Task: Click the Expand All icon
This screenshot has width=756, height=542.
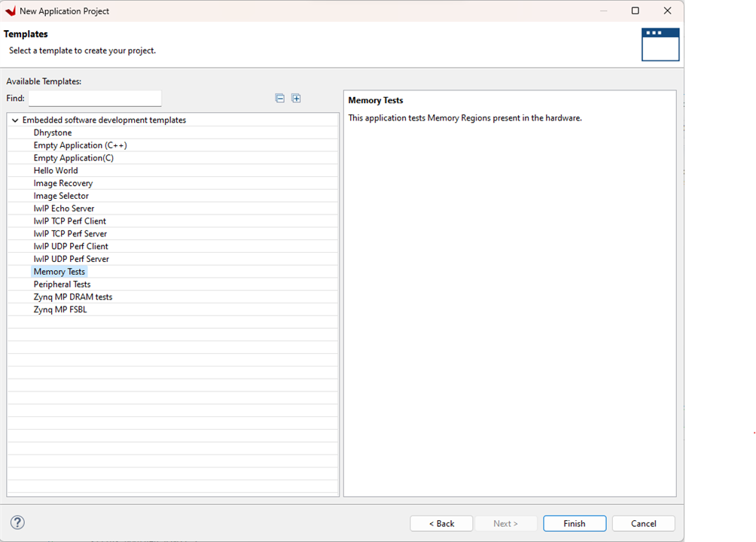Action: click(296, 99)
